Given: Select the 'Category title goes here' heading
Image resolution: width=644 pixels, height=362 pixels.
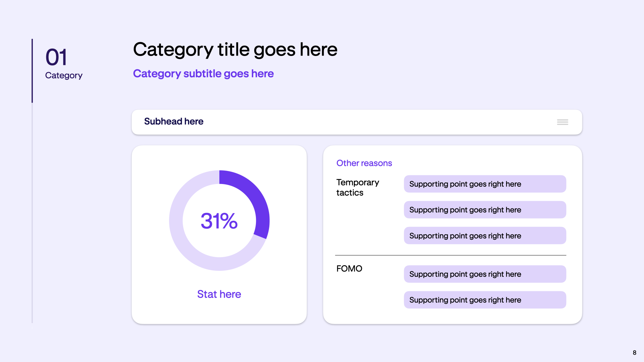Looking at the screenshot, I should click(x=235, y=50).
